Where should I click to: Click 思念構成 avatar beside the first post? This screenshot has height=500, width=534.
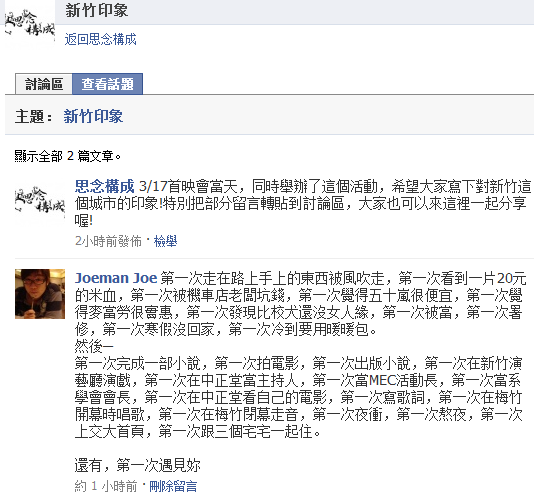click(40, 203)
